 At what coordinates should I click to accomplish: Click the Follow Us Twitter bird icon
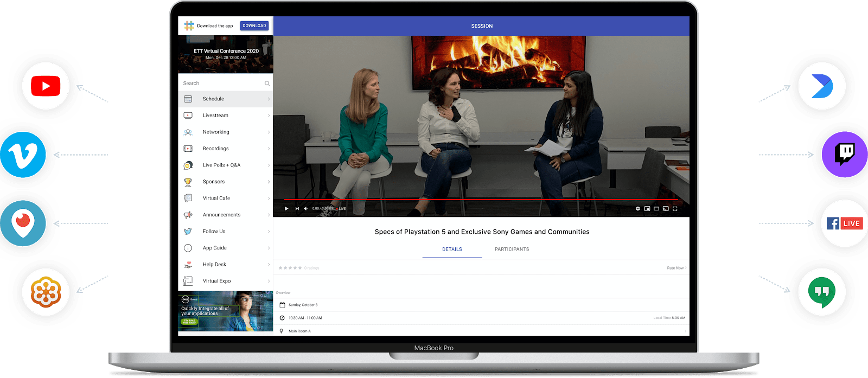tap(188, 232)
